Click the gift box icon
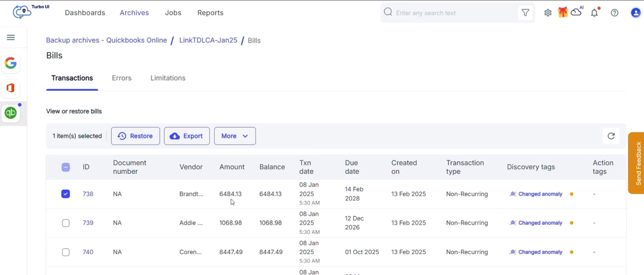Screen dimensions: 644x275 point(563,12)
